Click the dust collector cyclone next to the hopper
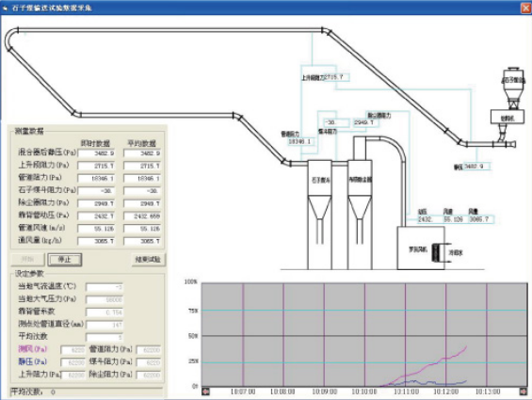532x400 pixels. pos(360,215)
